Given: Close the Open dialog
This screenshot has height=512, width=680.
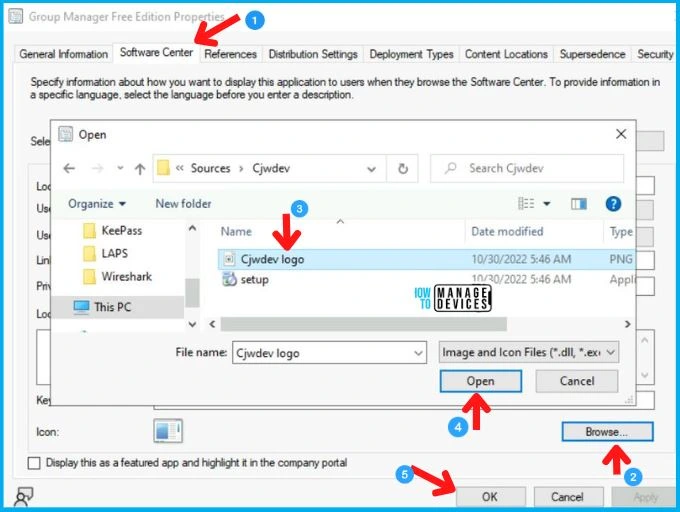Looking at the screenshot, I should [x=621, y=134].
